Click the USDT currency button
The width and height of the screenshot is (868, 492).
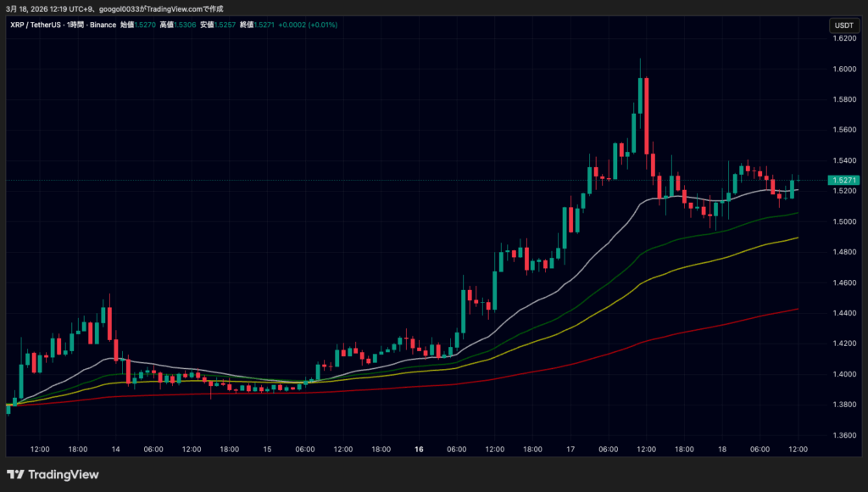843,25
